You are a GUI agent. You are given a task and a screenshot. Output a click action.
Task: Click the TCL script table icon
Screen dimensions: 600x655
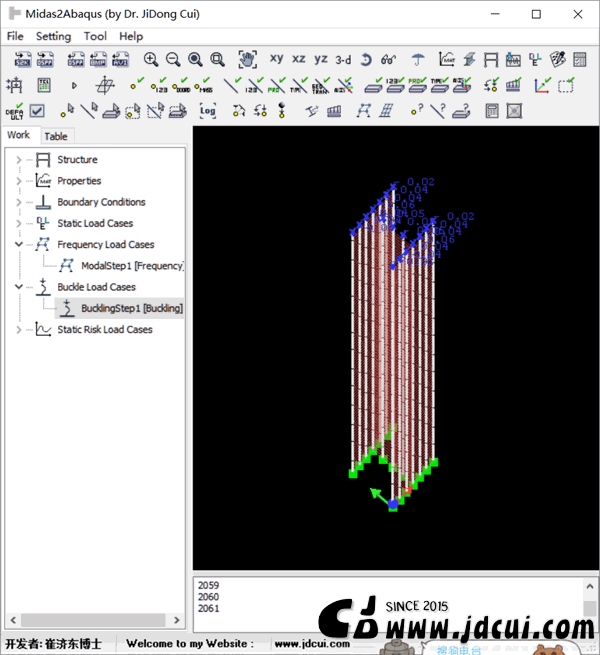pos(44,85)
